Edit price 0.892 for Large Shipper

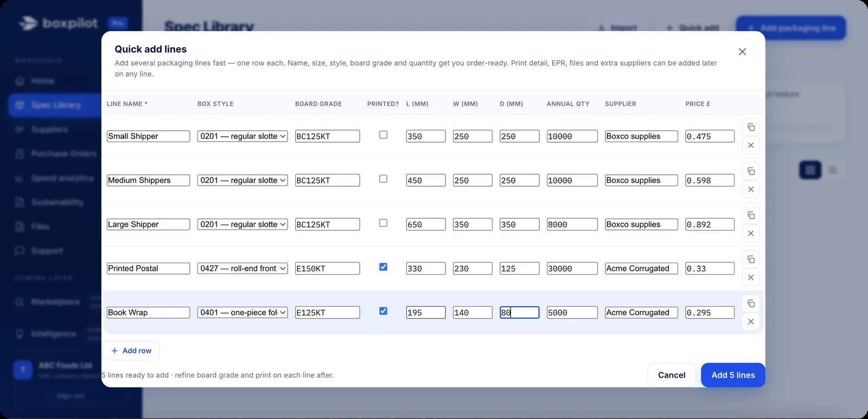coord(710,224)
